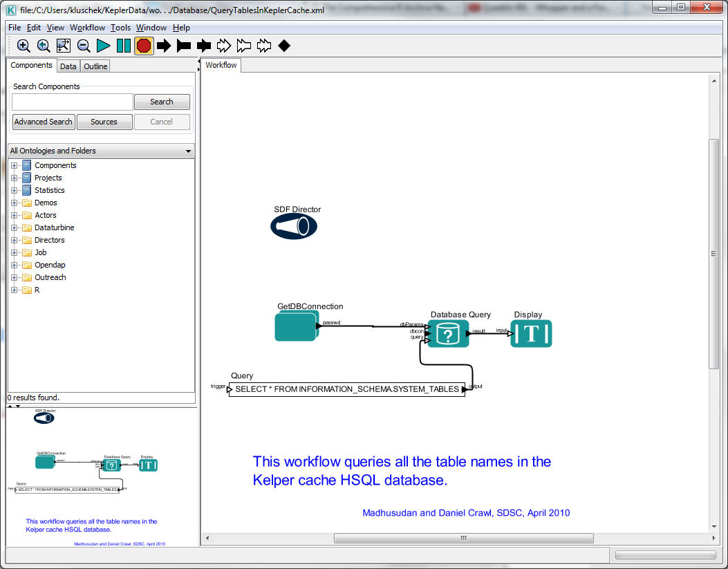Click the canvas scroll right arrow

tap(713, 538)
